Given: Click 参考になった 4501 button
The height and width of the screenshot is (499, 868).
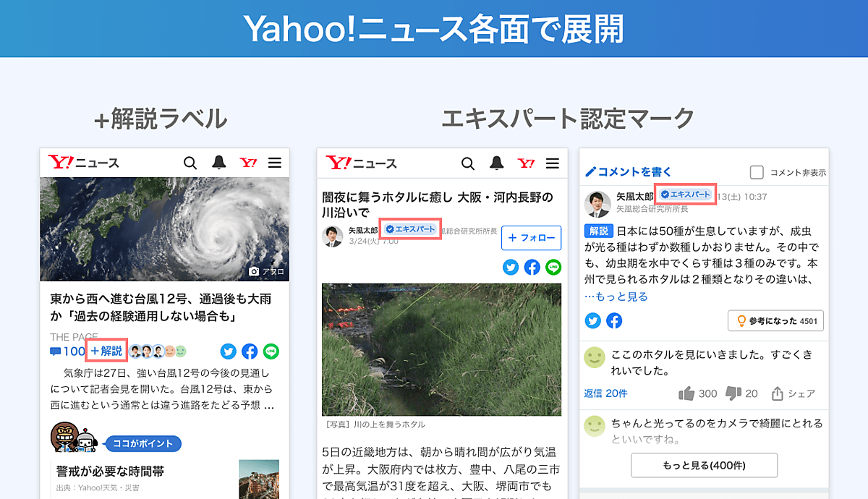Looking at the screenshot, I should point(775,320).
